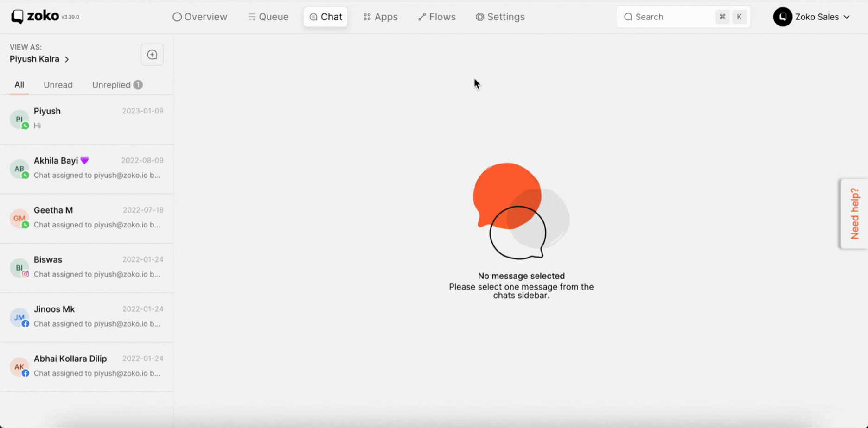The image size is (868, 428).
Task: Switch to the Flows tab
Action: pyautogui.click(x=437, y=17)
